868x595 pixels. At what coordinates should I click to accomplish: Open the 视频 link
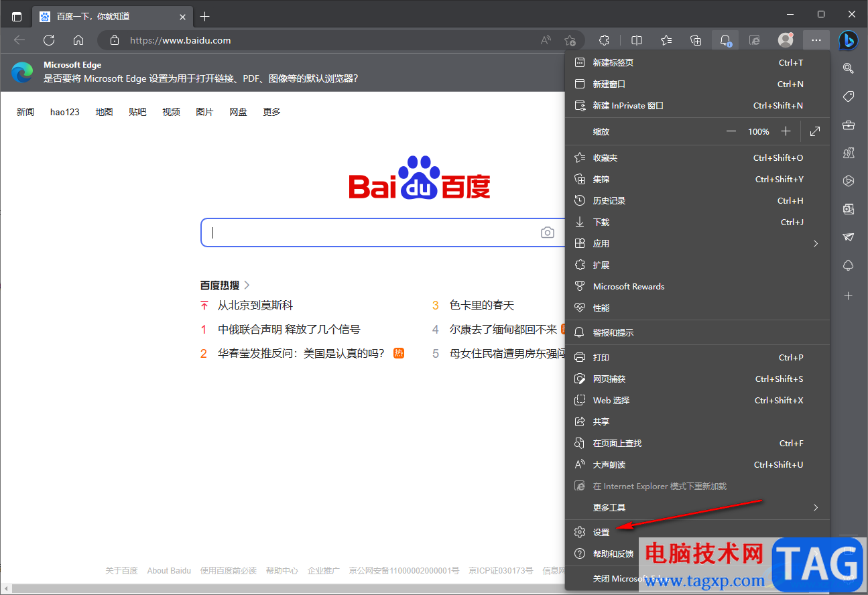[x=171, y=112]
